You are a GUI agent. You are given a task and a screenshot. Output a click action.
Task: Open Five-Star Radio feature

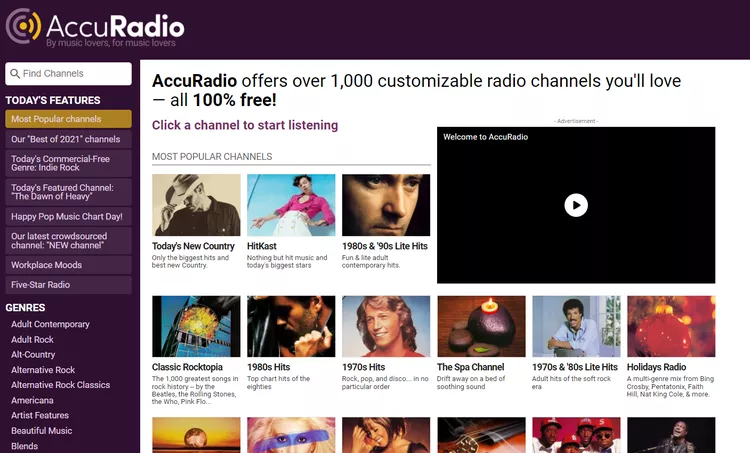(x=68, y=285)
